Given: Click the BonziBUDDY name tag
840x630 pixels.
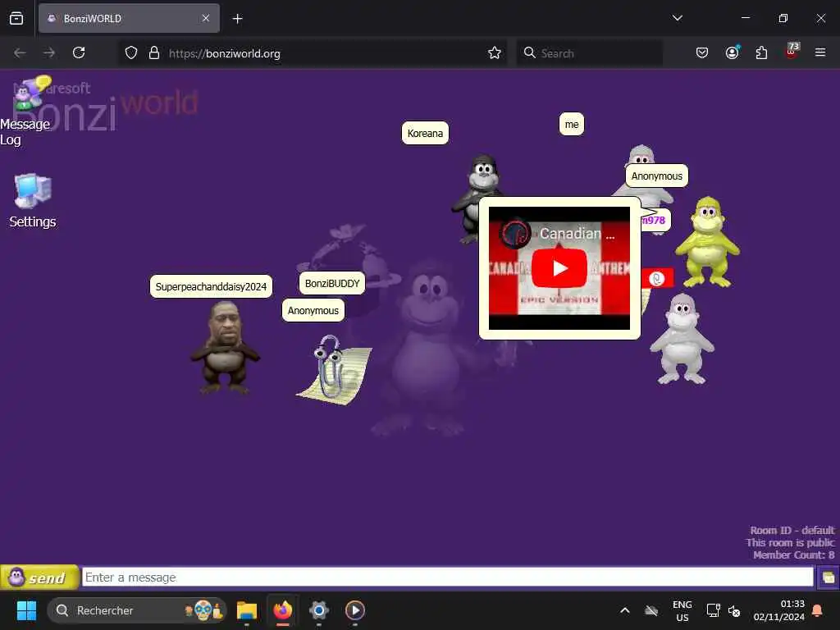Looking at the screenshot, I should (332, 283).
